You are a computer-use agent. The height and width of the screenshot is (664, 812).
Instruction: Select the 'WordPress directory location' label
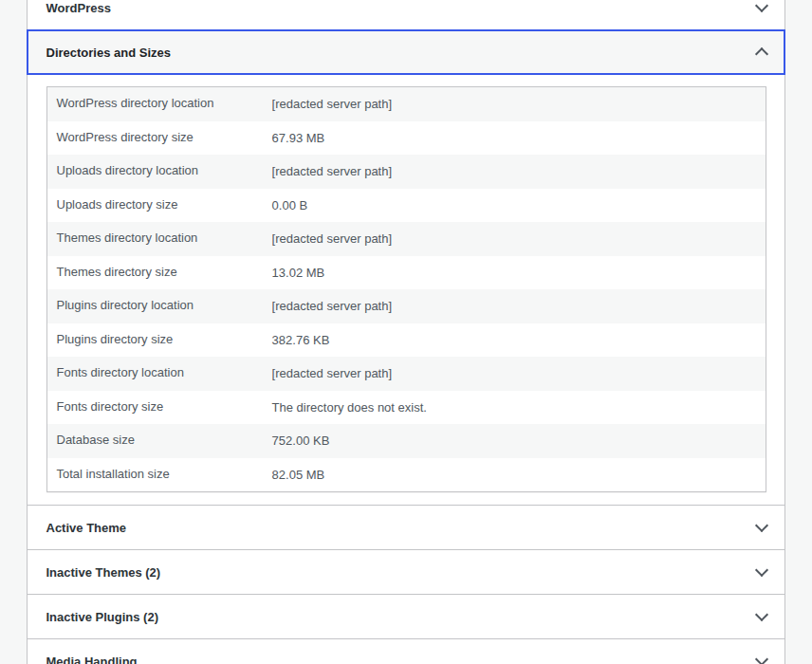135,103
